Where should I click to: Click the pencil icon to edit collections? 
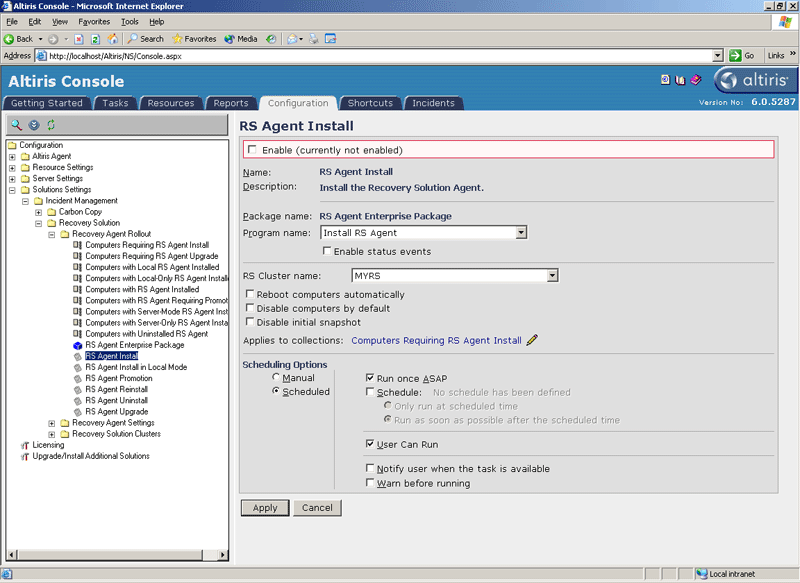(532, 340)
